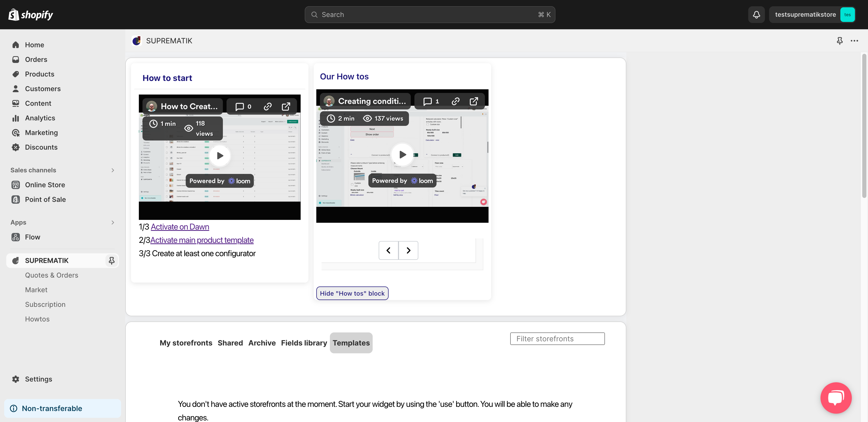Click the Non-transferable info icon
The image size is (868, 422).
14,408
